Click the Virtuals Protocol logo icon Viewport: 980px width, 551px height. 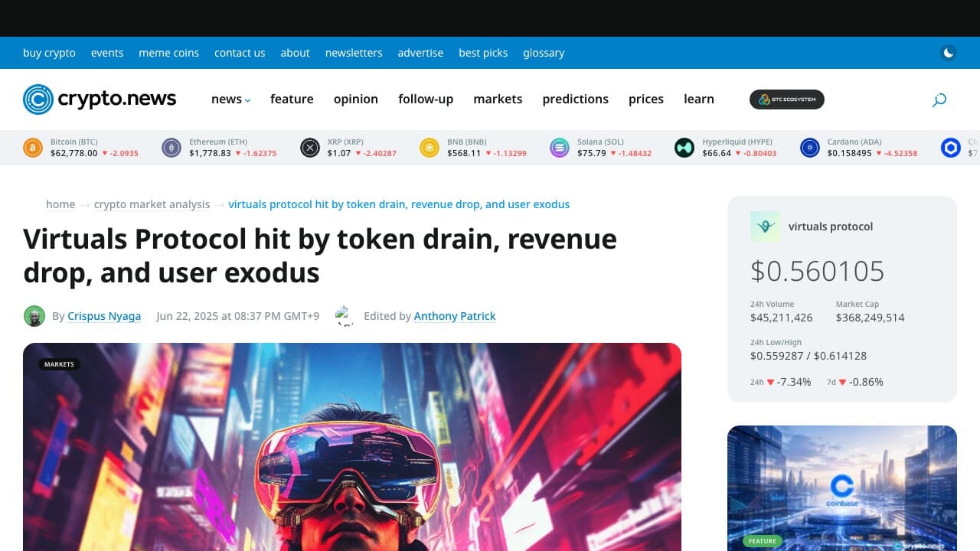[x=766, y=227]
